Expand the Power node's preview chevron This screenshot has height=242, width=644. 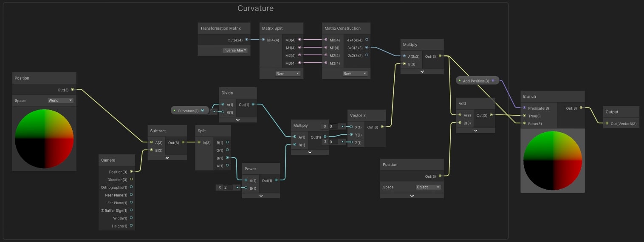(x=261, y=196)
